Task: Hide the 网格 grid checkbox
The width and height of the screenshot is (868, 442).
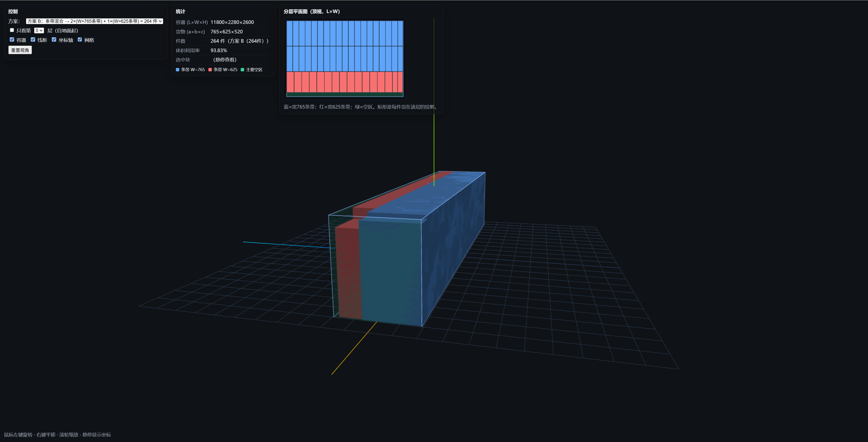Action: [80, 40]
